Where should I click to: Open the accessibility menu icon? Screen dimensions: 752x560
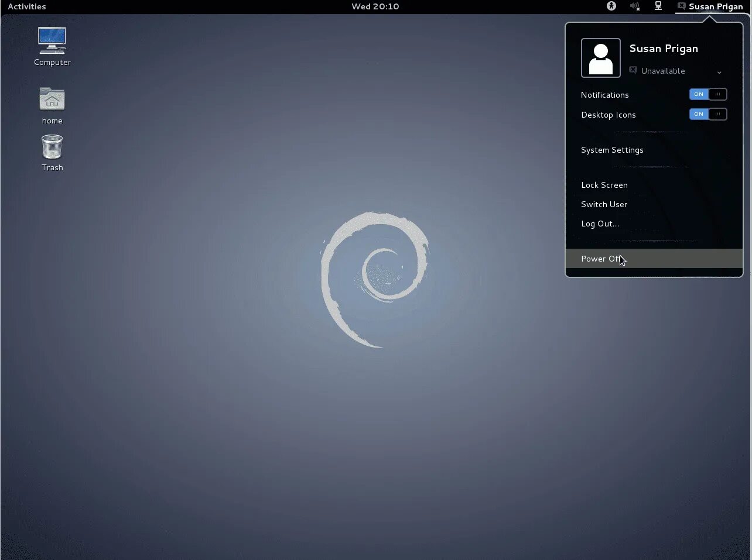[611, 6]
